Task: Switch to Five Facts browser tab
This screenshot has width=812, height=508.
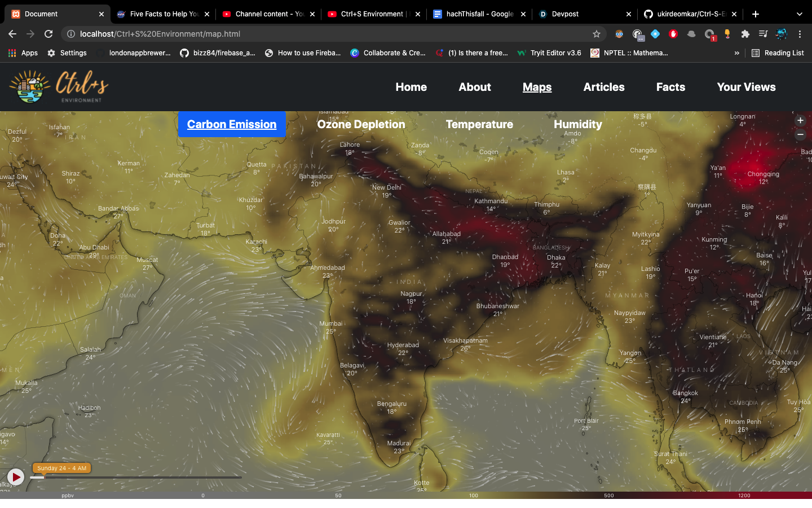Action: point(164,14)
